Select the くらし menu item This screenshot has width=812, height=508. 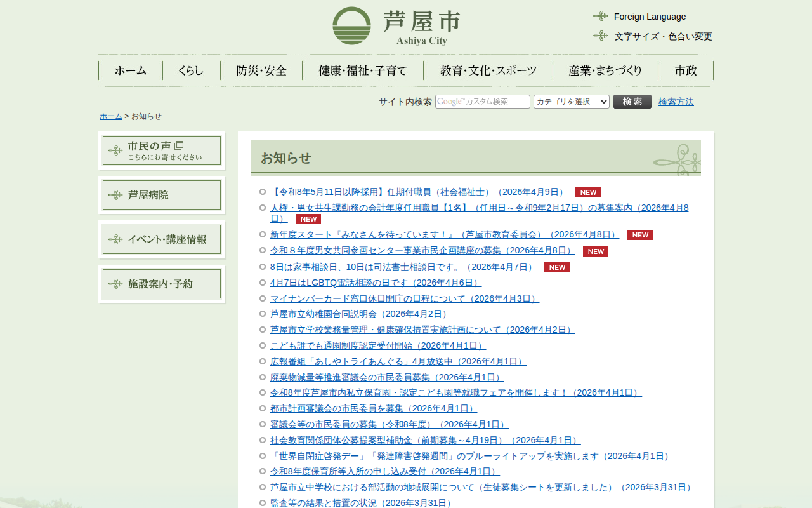(191, 70)
